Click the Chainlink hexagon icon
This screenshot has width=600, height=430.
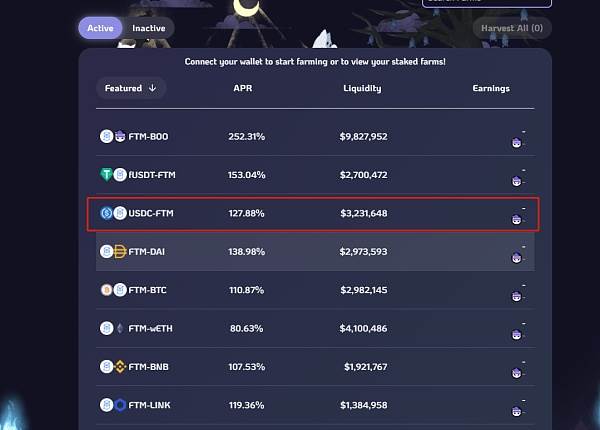[x=120, y=405]
